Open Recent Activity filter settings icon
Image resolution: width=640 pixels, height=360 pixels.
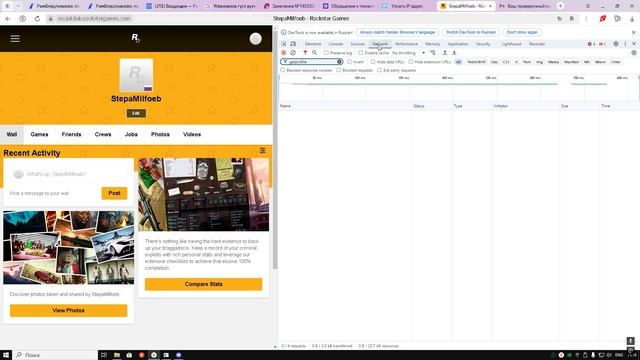[262, 151]
